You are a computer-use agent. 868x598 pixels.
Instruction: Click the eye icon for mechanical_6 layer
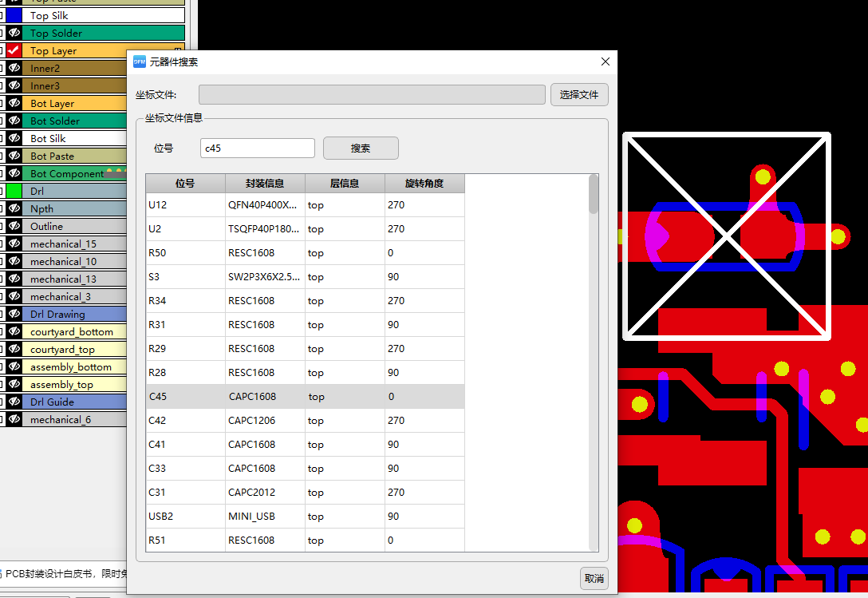click(x=14, y=420)
